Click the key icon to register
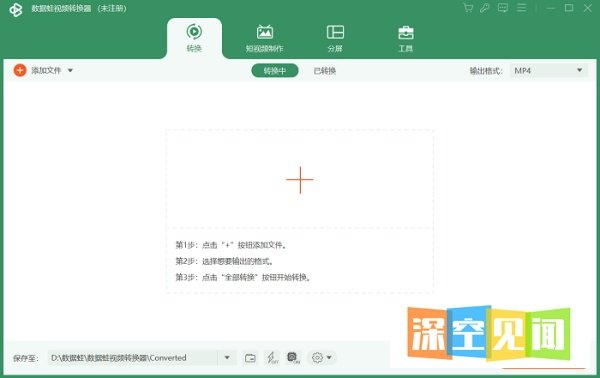The image size is (600, 378). [485, 8]
